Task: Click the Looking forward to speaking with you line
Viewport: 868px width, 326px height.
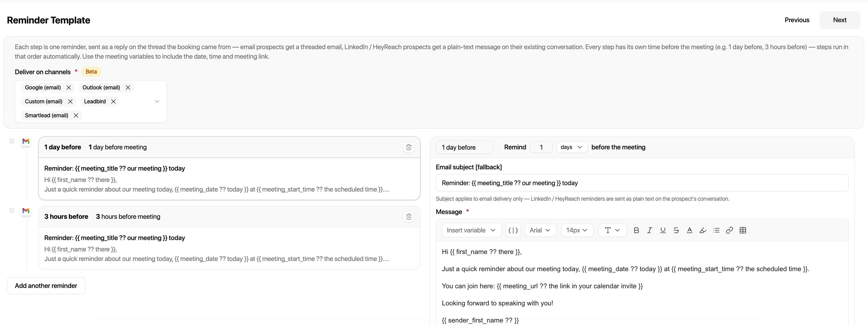Action: coord(497,303)
